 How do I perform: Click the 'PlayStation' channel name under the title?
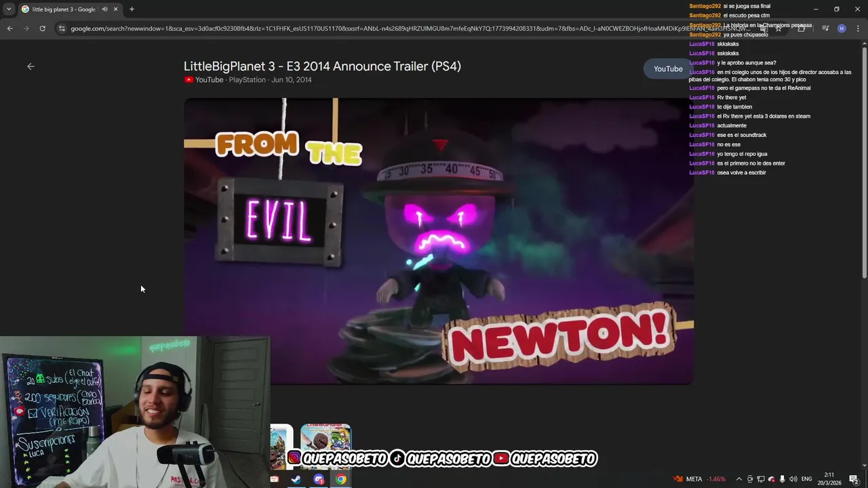[x=247, y=80]
